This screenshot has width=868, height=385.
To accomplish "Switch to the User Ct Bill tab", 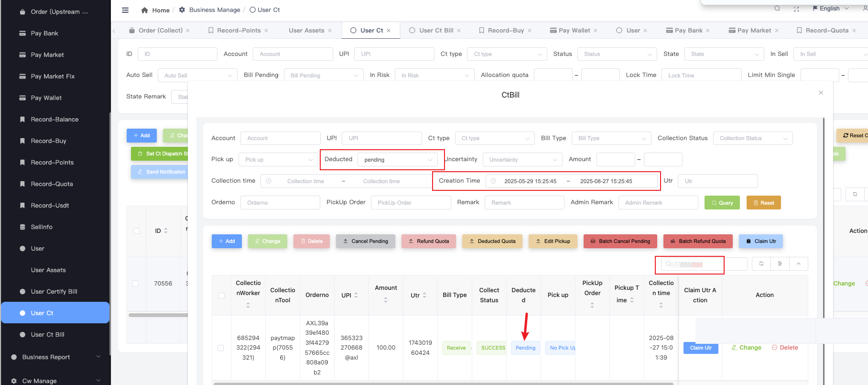I will 435,31.
